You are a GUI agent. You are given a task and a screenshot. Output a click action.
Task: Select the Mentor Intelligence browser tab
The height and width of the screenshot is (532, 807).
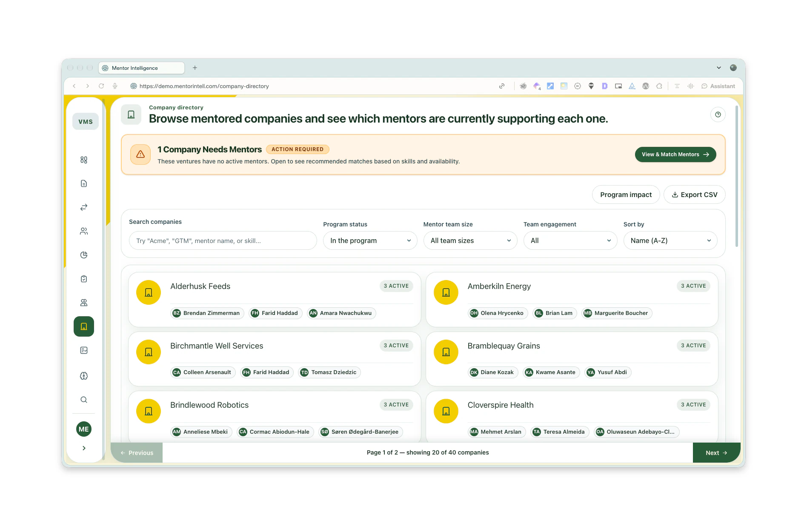click(142, 68)
